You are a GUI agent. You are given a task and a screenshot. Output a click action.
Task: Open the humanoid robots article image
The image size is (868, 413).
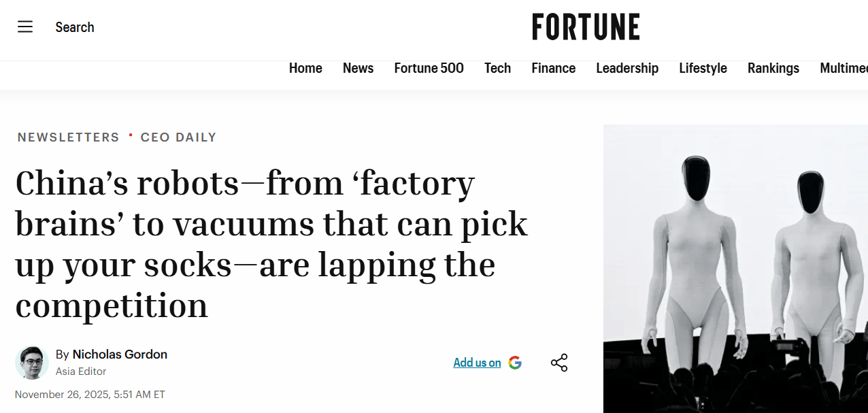click(x=735, y=269)
